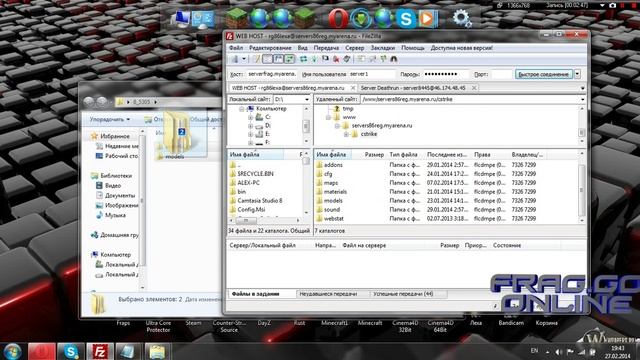
Task: Click the Process queue toolbar icon
Action: coord(314,59)
